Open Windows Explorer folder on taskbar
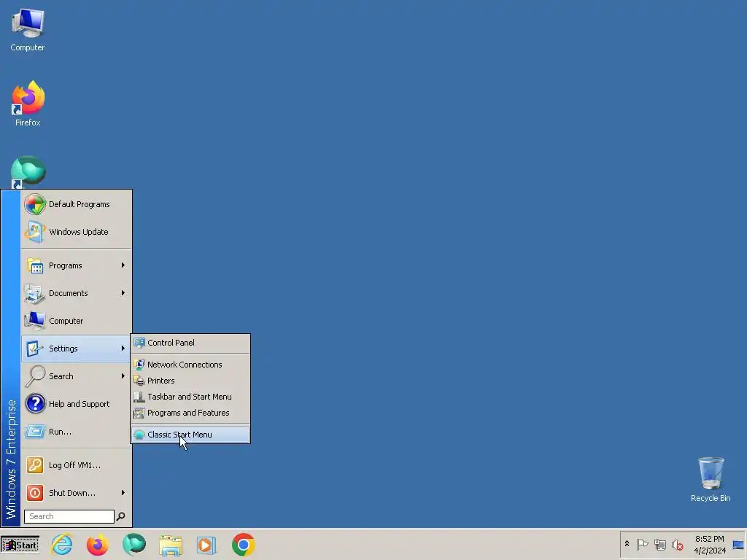 [x=171, y=545]
